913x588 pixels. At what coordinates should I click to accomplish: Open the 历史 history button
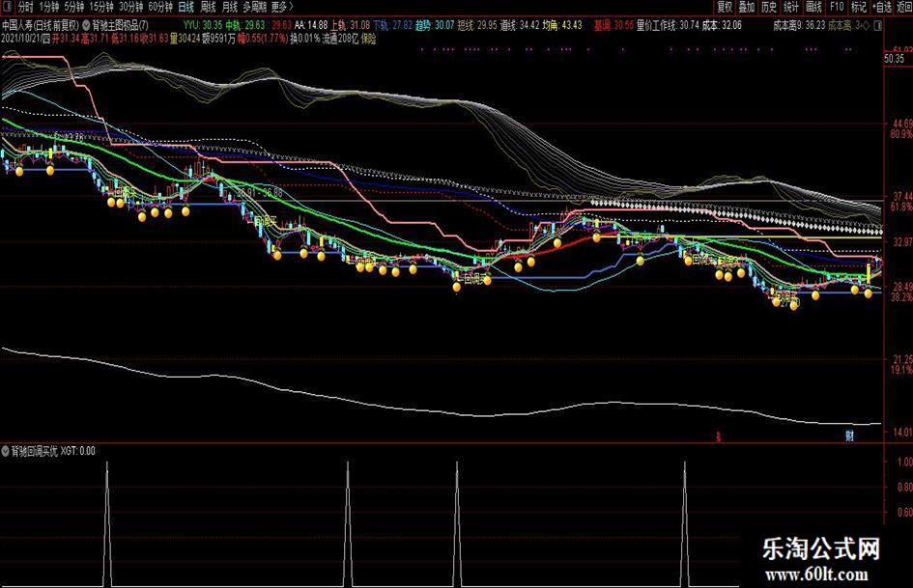[x=769, y=7]
